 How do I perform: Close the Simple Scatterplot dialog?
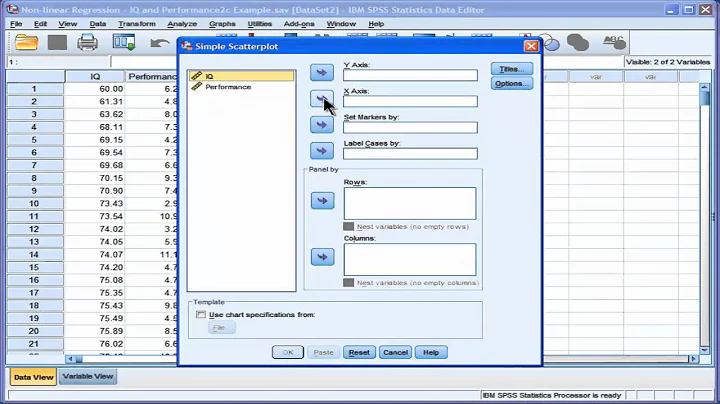[531, 46]
